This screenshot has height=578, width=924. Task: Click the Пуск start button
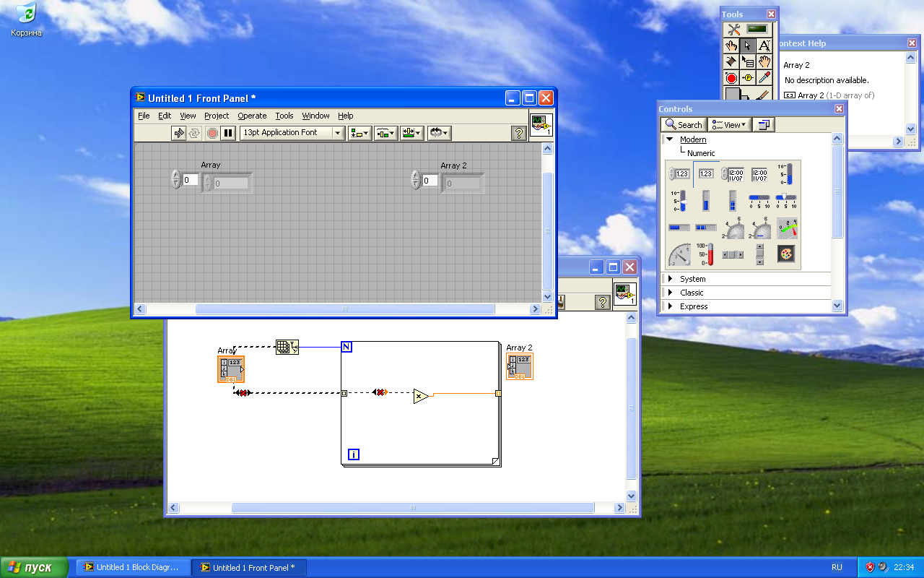34,568
